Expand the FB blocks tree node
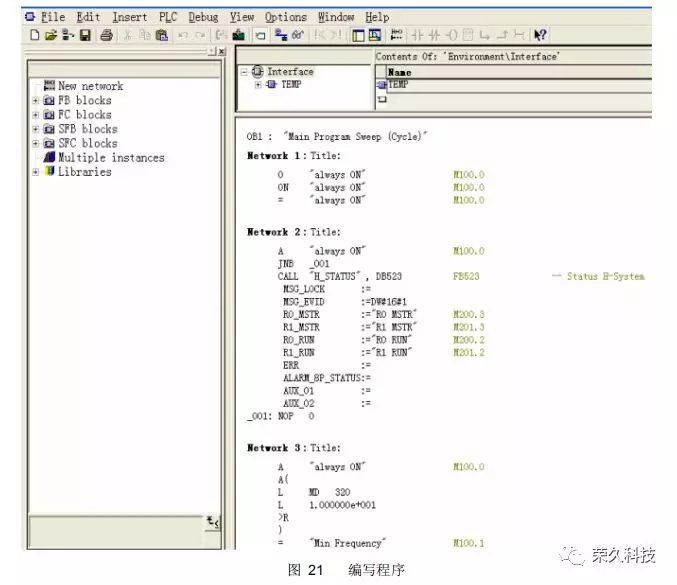This screenshot has width=677, height=585. [36, 101]
